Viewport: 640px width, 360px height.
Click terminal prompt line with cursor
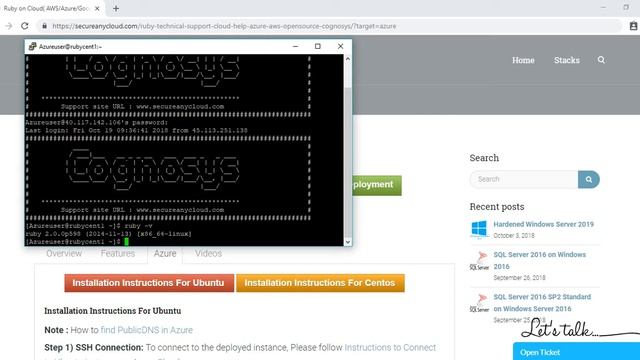[x=77, y=242]
